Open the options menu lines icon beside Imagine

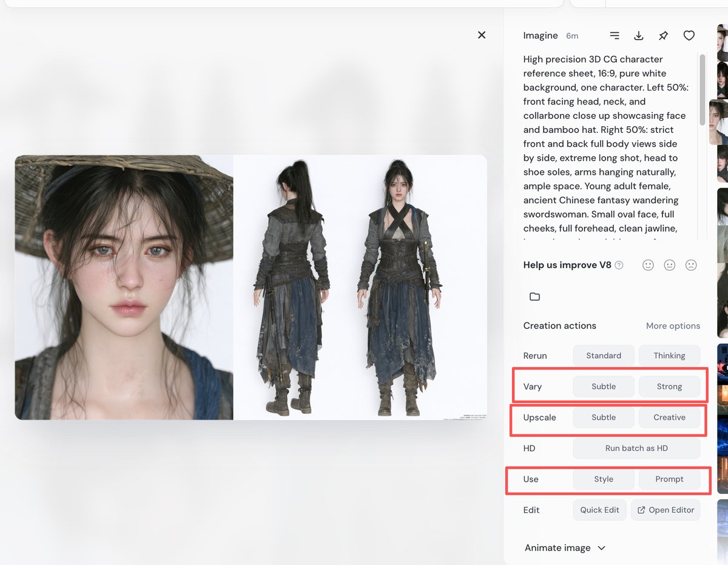[615, 36]
